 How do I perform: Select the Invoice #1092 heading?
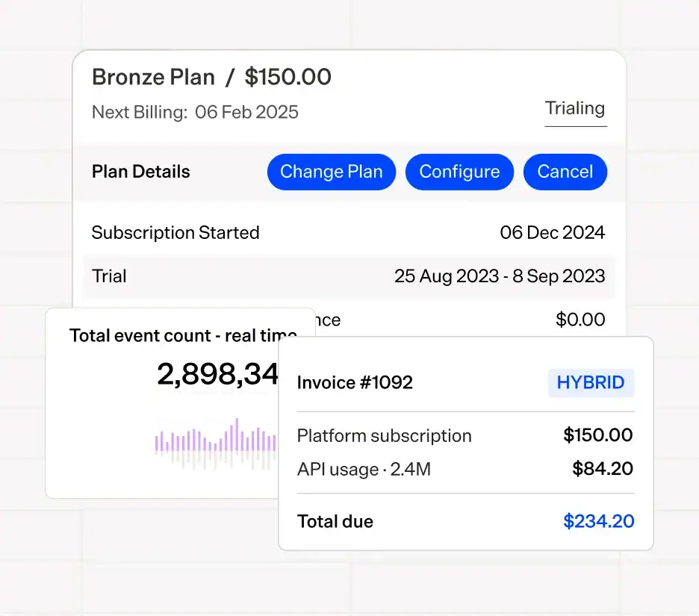pos(355,382)
